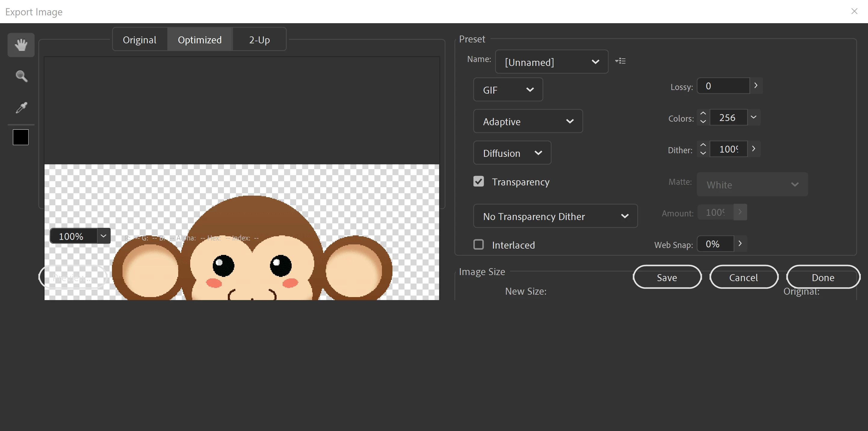Click the Lossy value input field
Screen dimensions: 868x431
tap(723, 86)
